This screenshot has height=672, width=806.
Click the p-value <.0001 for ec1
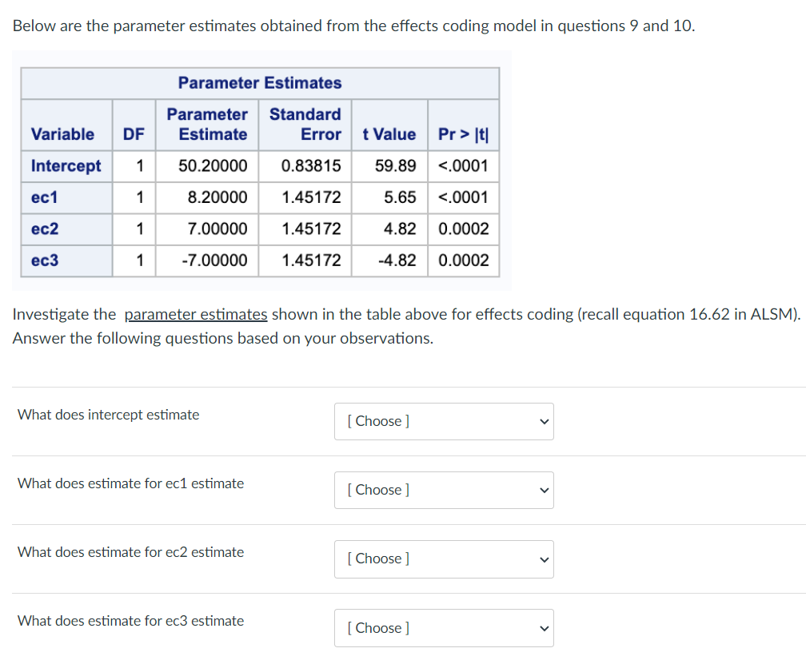click(464, 197)
